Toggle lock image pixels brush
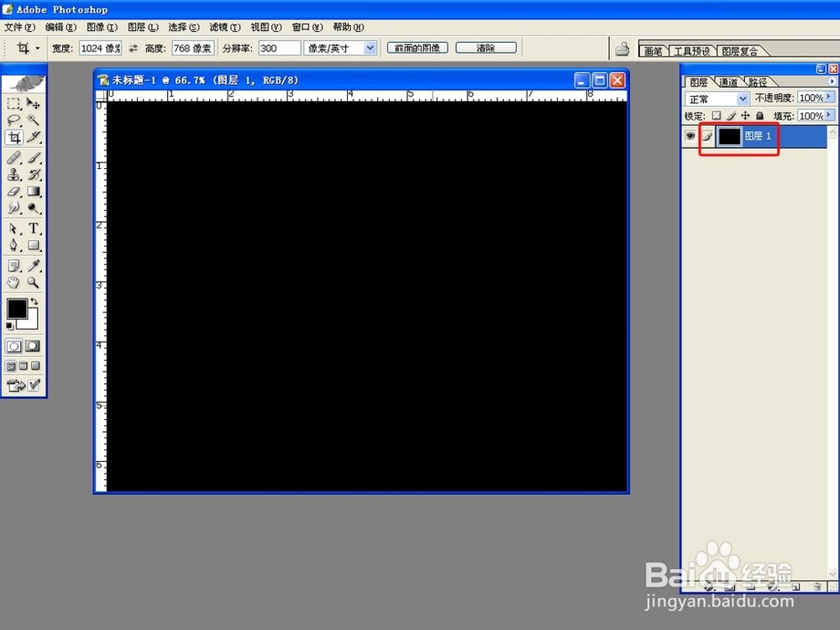Screen dimensions: 840x630 [x=731, y=116]
